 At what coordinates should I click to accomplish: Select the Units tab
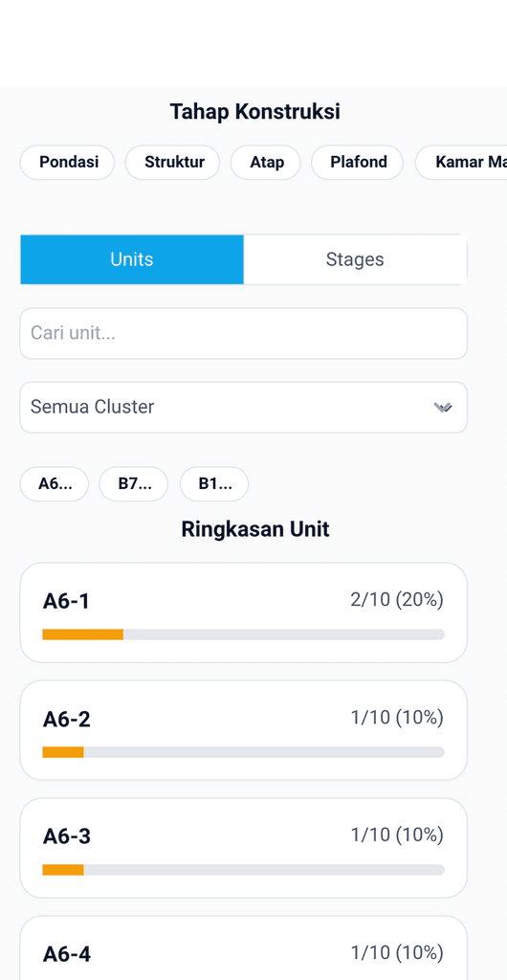pyautogui.click(x=132, y=259)
